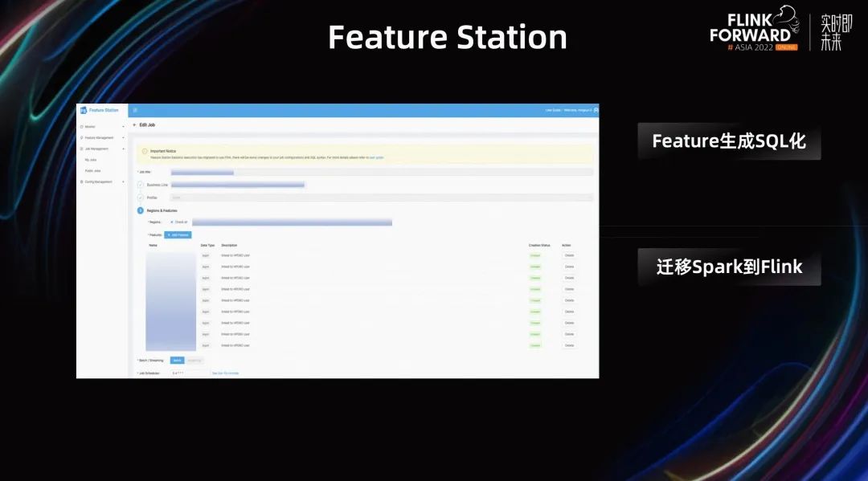Toggle the sidebar hamburger menu icon
This screenshot has height=481, width=868.
point(135,110)
